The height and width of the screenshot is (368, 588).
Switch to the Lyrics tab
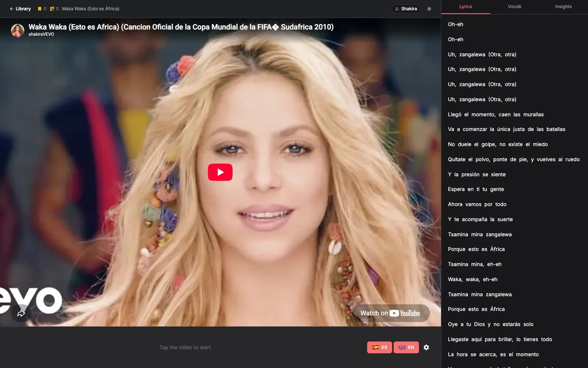466,7
